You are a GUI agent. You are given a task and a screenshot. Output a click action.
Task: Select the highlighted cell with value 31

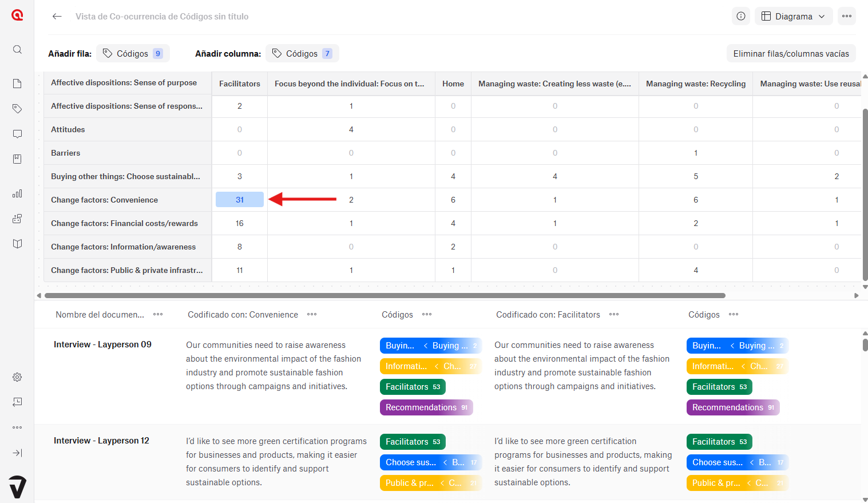click(240, 200)
